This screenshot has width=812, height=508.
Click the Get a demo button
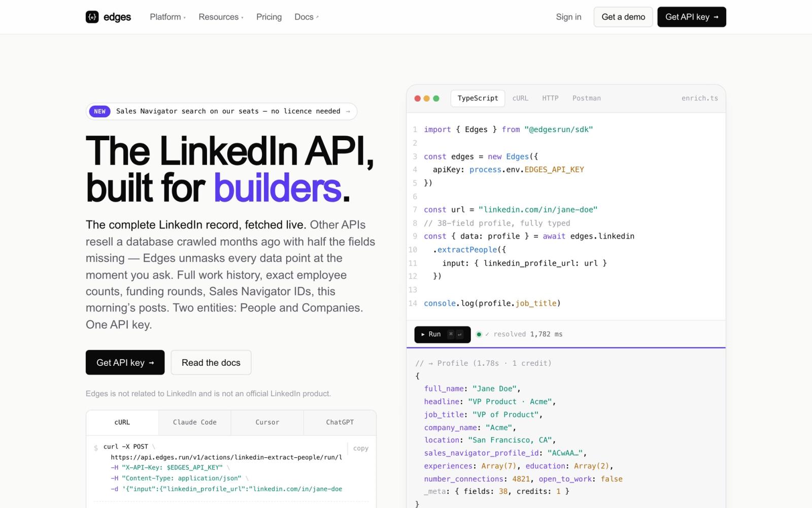coord(623,17)
